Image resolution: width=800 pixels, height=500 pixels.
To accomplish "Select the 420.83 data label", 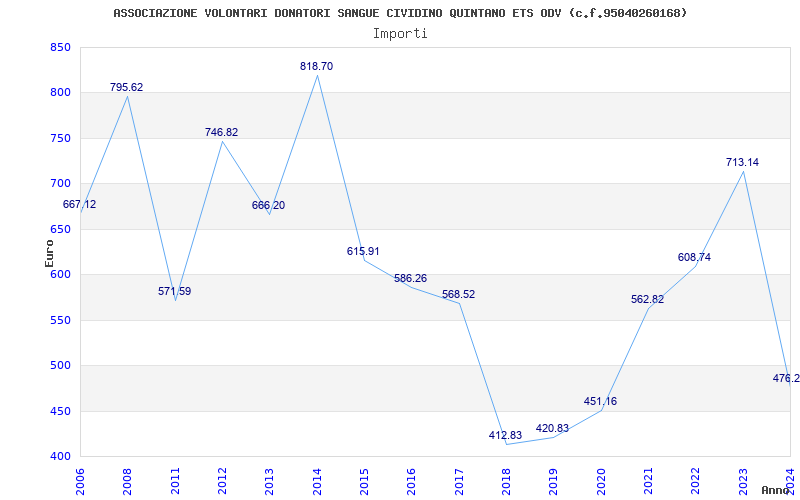I will pos(552,429).
